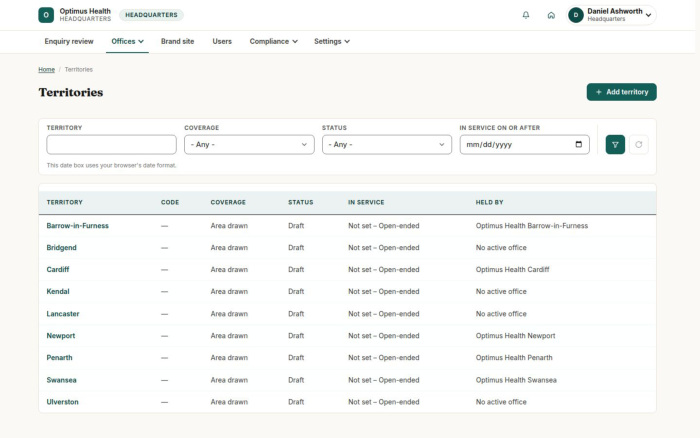Open the Penarth territory
The image size is (700, 438).
(59, 358)
